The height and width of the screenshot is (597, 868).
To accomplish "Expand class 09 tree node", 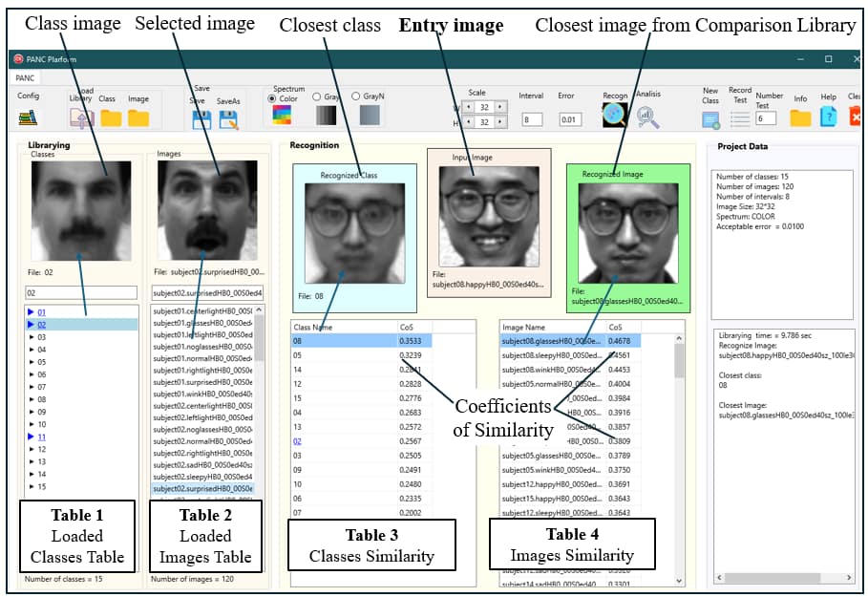I will click(x=32, y=412).
